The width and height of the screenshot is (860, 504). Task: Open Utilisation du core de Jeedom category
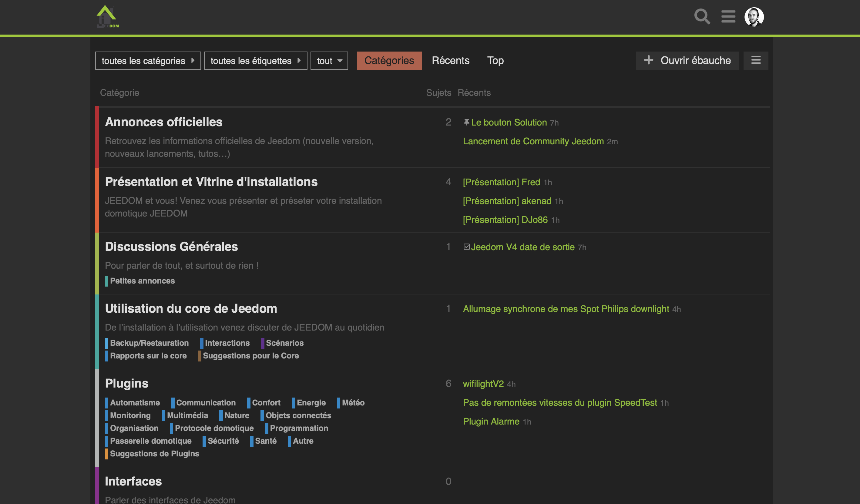[x=191, y=308]
